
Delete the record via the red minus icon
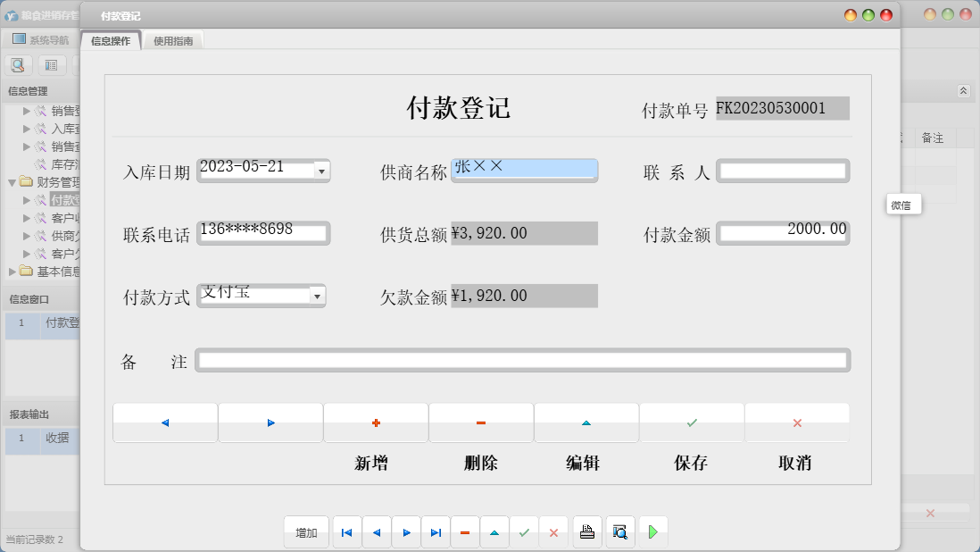pyautogui.click(x=465, y=531)
